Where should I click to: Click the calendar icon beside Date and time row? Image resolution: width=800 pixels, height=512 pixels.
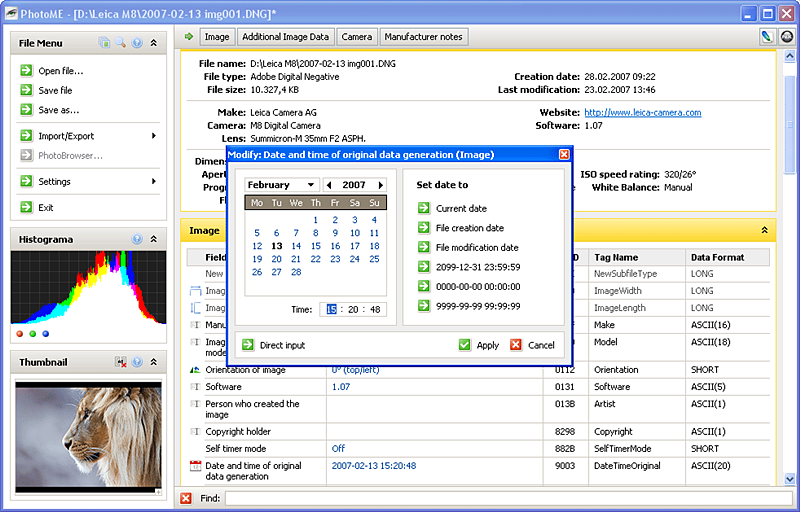point(195,465)
